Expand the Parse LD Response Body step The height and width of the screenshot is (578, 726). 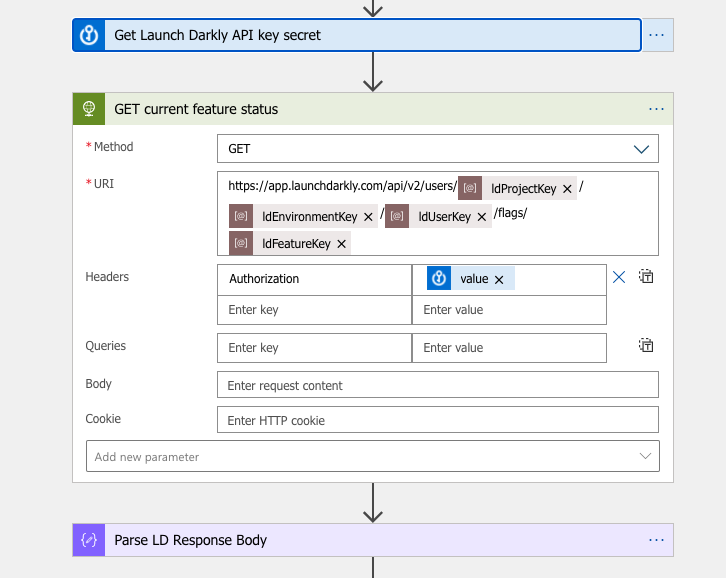pyautogui.click(x=373, y=540)
